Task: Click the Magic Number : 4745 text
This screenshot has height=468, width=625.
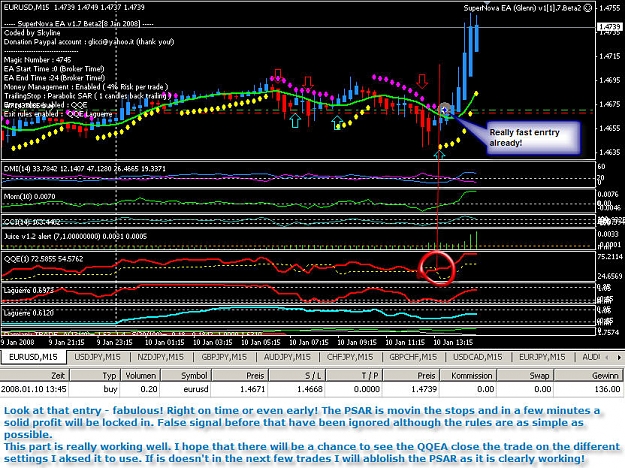Action: (x=37, y=60)
